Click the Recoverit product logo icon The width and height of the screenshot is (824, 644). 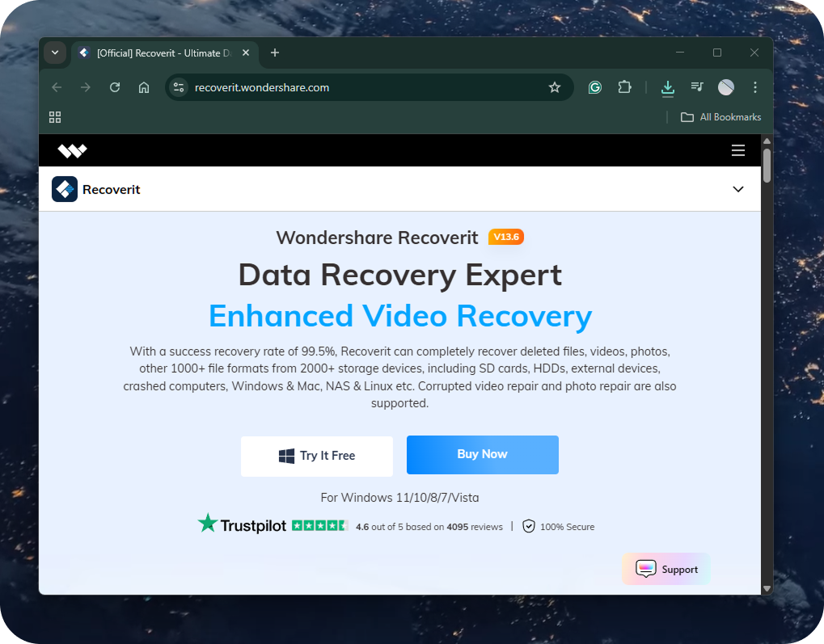coord(65,189)
